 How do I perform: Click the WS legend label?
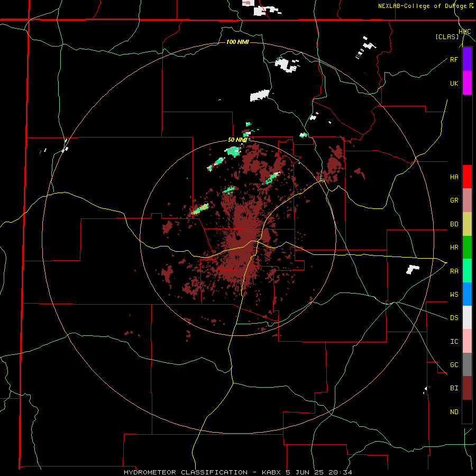pyautogui.click(x=454, y=294)
